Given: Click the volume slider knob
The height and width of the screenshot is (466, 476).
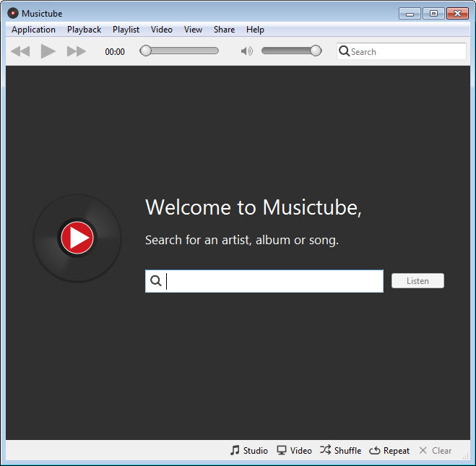Looking at the screenshot, I should pyautogui.click(x=316, y=51).
